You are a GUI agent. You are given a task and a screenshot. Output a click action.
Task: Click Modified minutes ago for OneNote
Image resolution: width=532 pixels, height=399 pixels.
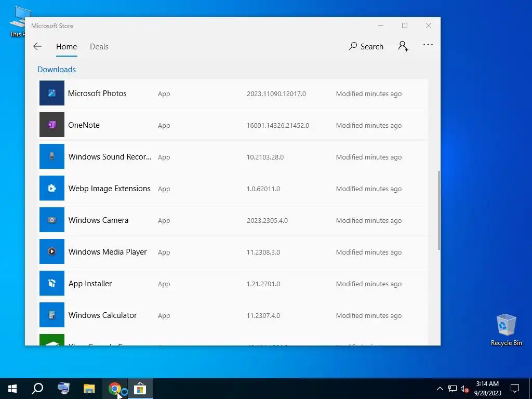369,125
